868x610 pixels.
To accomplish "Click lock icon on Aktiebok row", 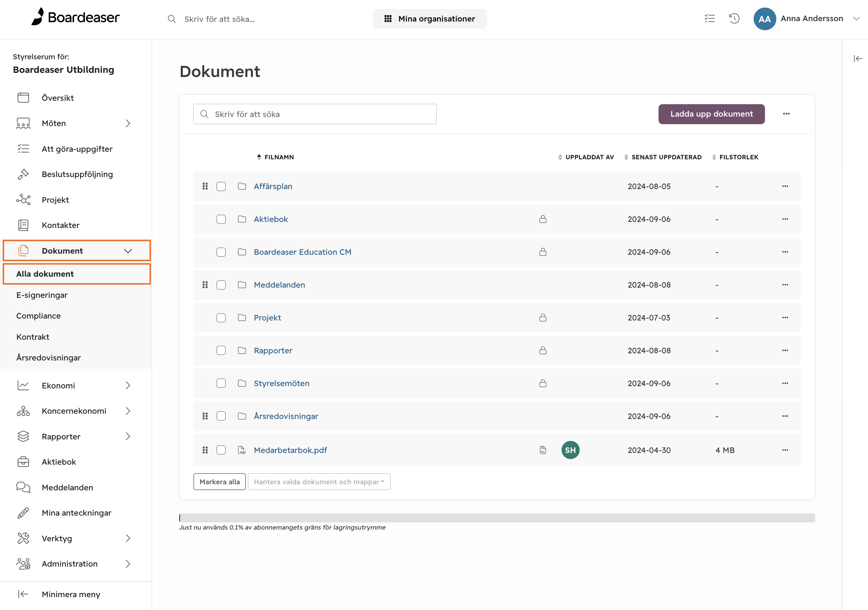I will pos(543,219).
